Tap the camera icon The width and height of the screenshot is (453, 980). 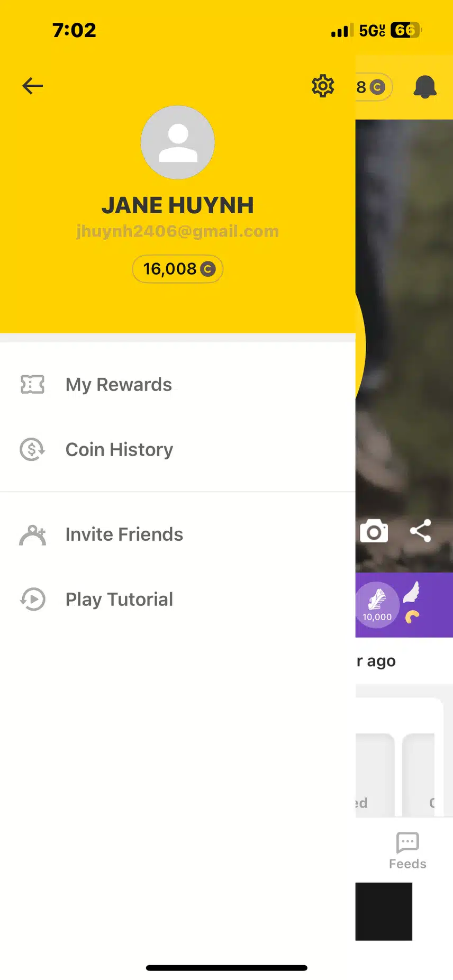(x=374, y=531)
